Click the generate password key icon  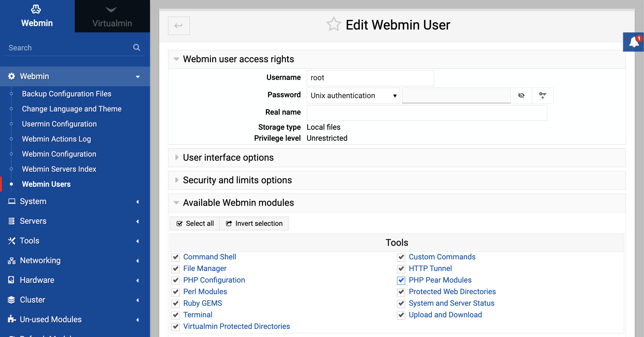543,96
